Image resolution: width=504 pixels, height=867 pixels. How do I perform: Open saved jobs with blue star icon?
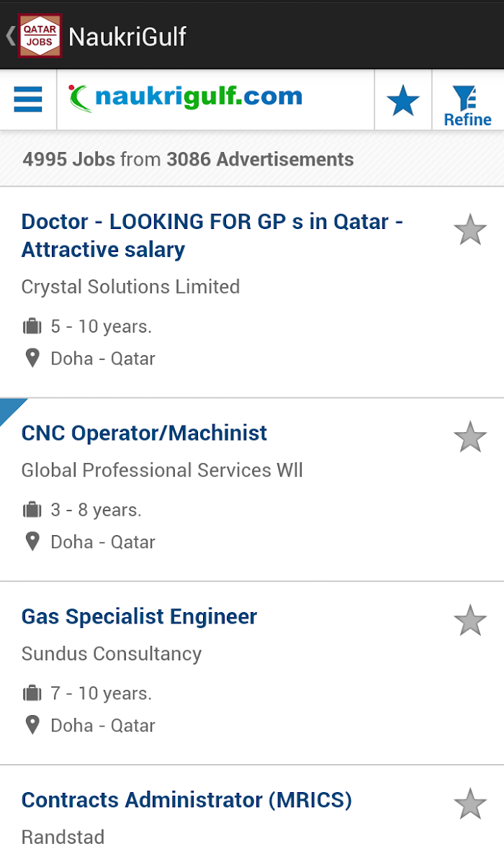tap(403, 101)
